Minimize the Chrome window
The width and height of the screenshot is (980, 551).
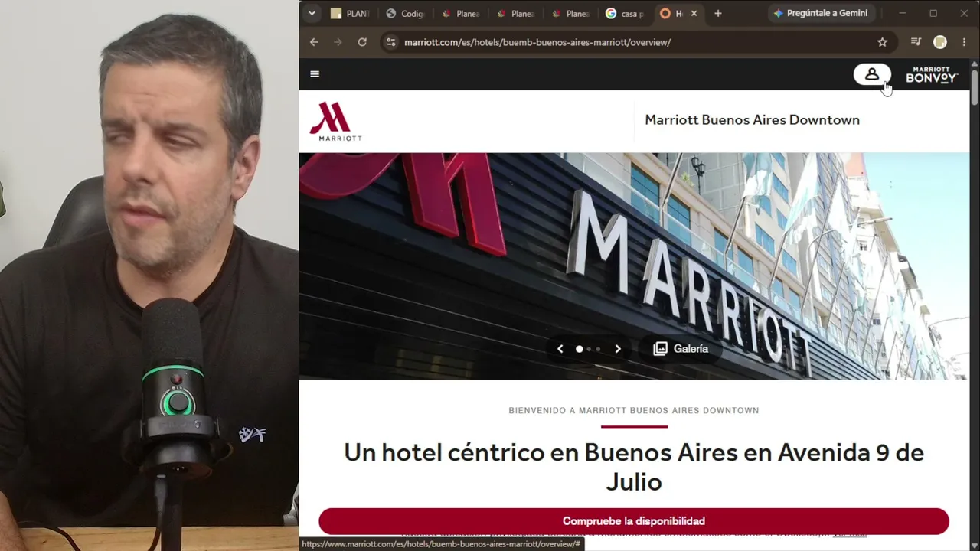point(902,13)
